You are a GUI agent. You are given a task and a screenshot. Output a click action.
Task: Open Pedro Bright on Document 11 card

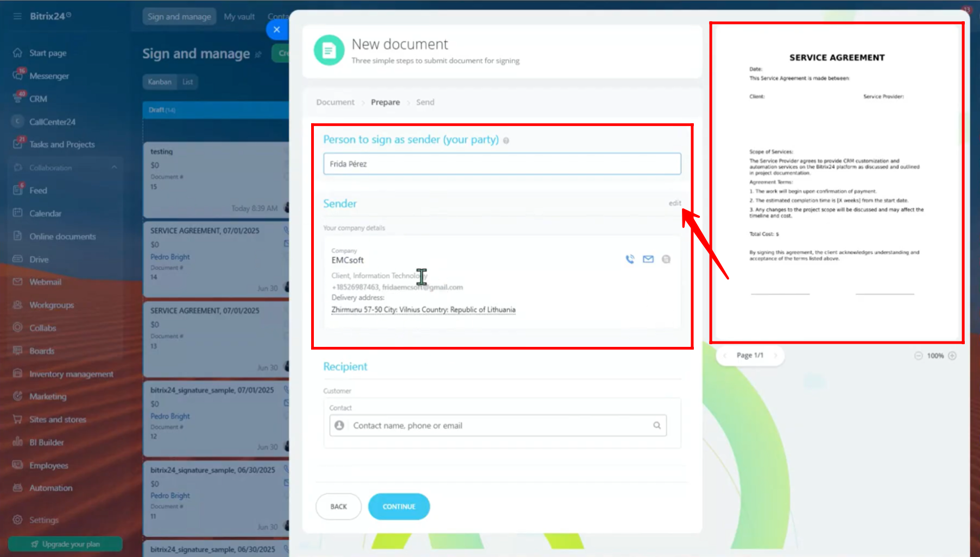coord(170,496)
